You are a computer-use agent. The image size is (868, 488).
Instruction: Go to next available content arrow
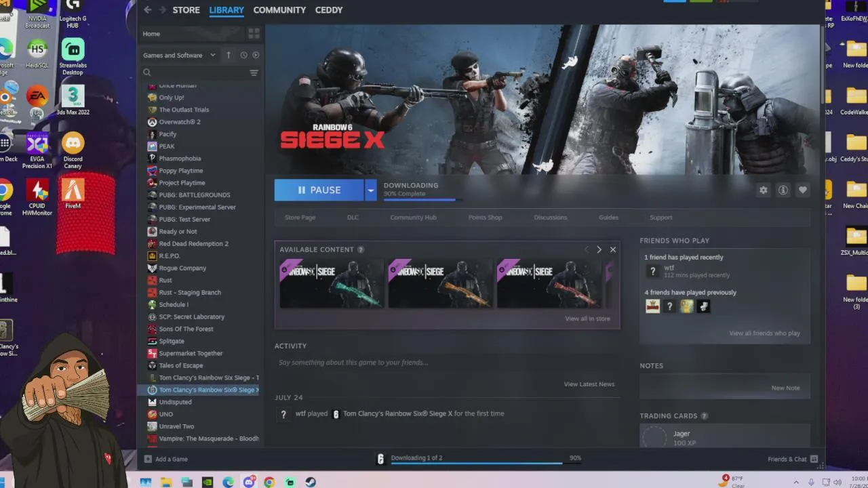pos(599,249)
